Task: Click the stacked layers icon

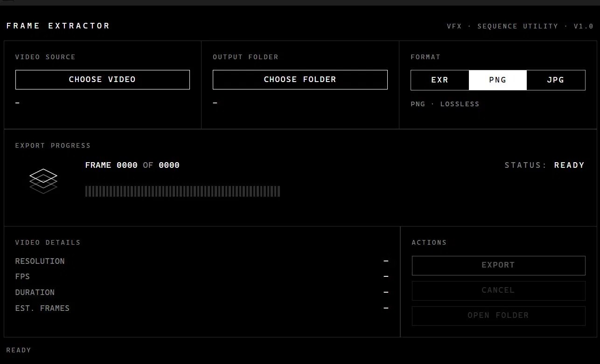Action: coord(43,181)
